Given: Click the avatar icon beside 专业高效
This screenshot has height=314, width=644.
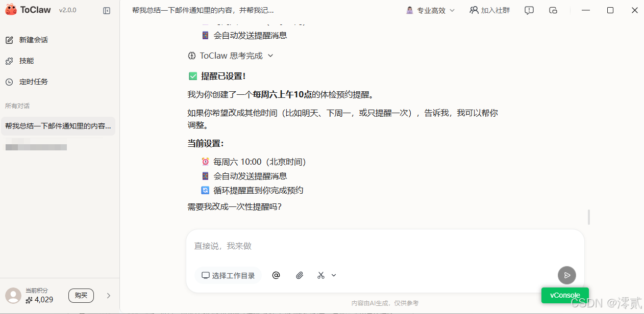Looking at the screenshot, I should pos(410,10).
